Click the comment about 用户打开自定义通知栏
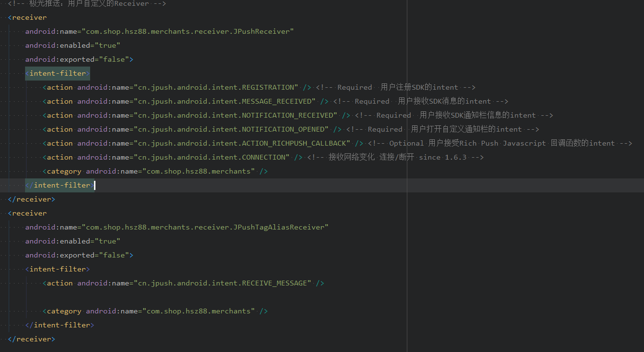The height and width of the screenshot is (352, 644). click(442, 129)
